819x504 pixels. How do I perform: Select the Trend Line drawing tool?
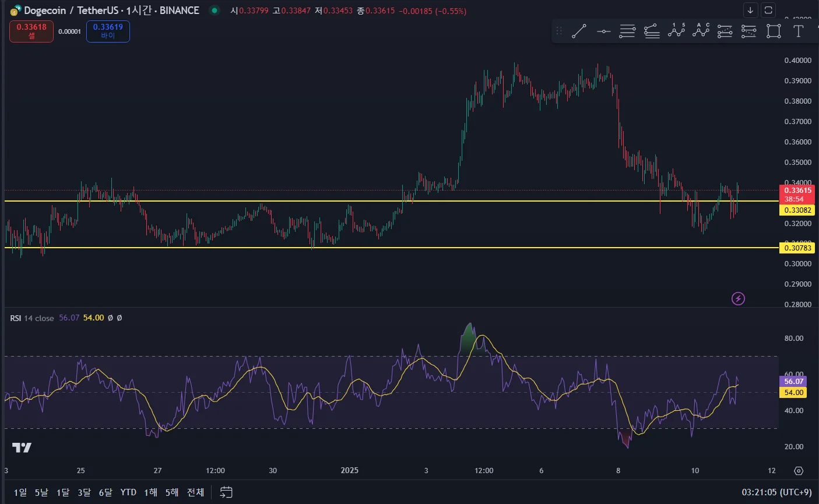579,31
